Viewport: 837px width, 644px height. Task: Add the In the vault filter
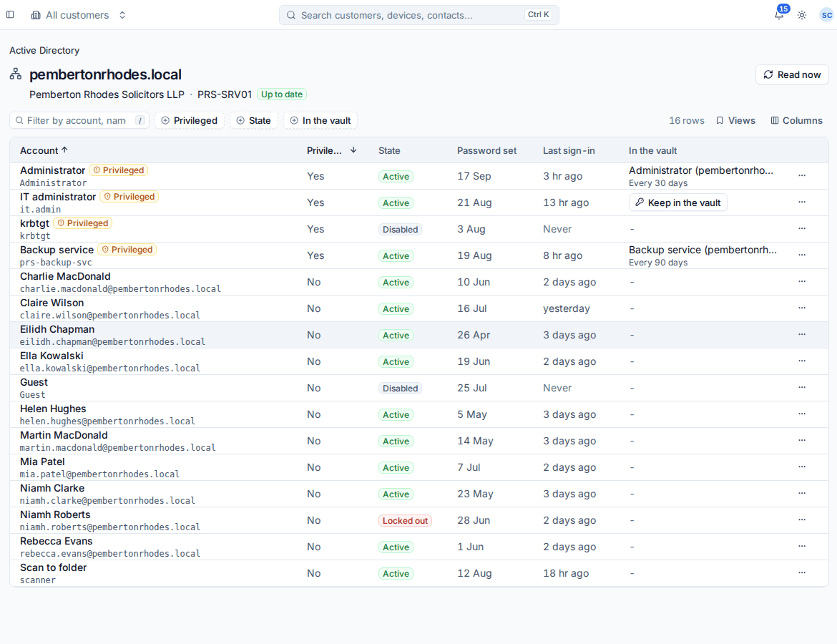(320, 121)
